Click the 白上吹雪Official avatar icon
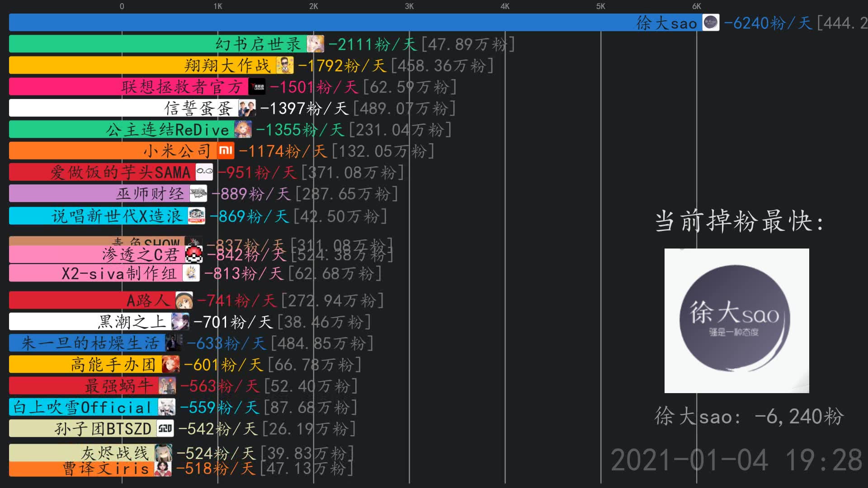Screen dimensions: 868x488 point(166,407)
